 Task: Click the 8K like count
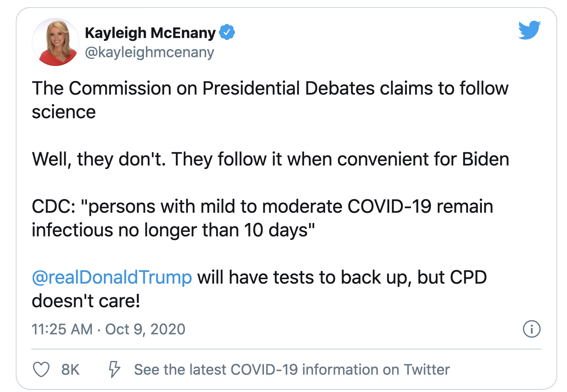tap(70, 370)
